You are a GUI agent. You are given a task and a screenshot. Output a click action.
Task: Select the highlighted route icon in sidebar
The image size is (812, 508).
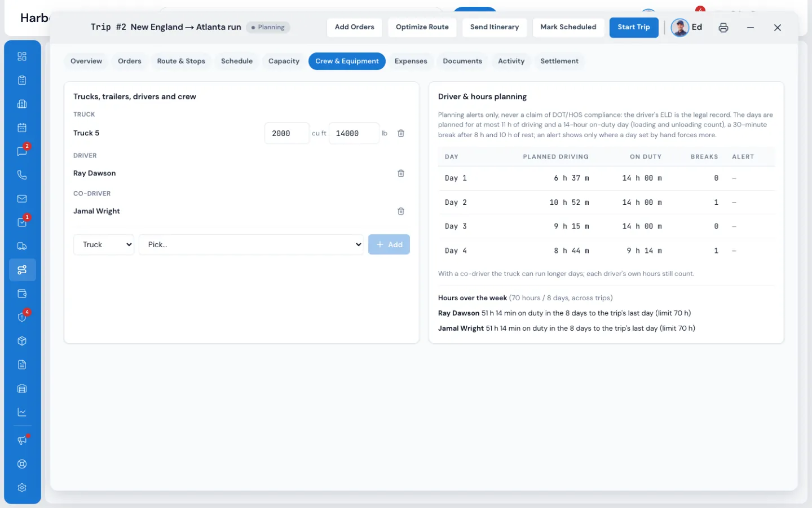point(22,270)
